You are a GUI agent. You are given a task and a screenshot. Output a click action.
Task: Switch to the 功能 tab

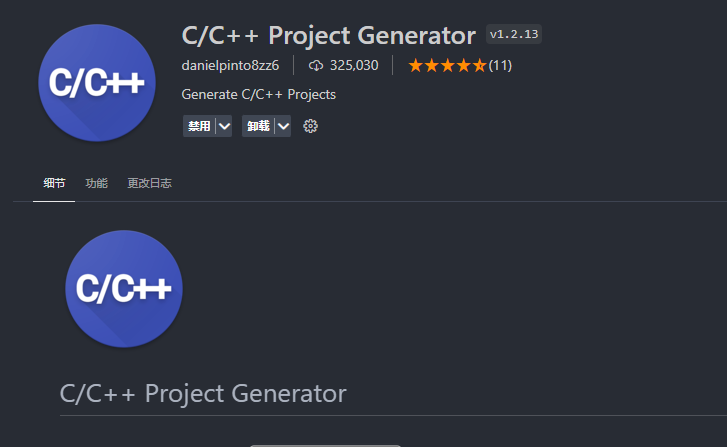click(x=96, y=183)
